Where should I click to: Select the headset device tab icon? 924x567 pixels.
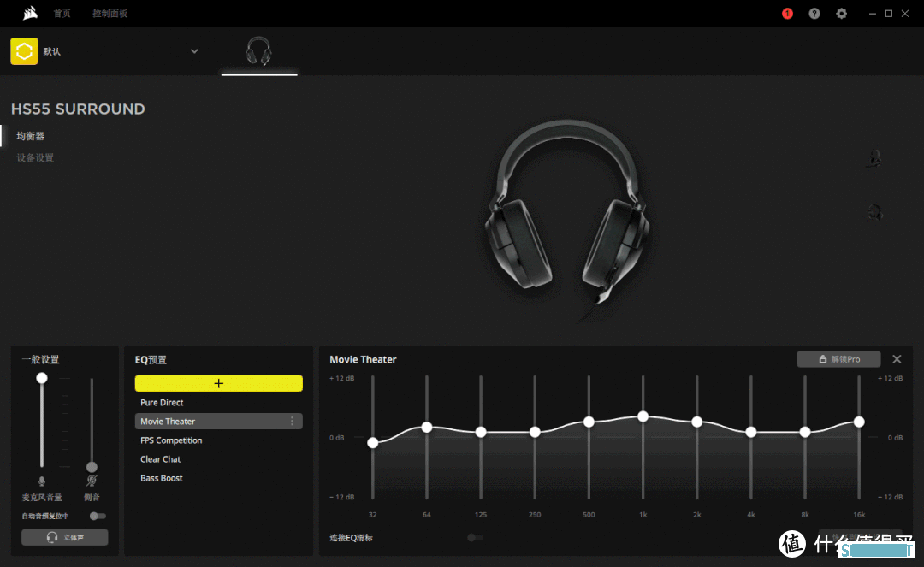pyautogui.click(x=258, y=50)
